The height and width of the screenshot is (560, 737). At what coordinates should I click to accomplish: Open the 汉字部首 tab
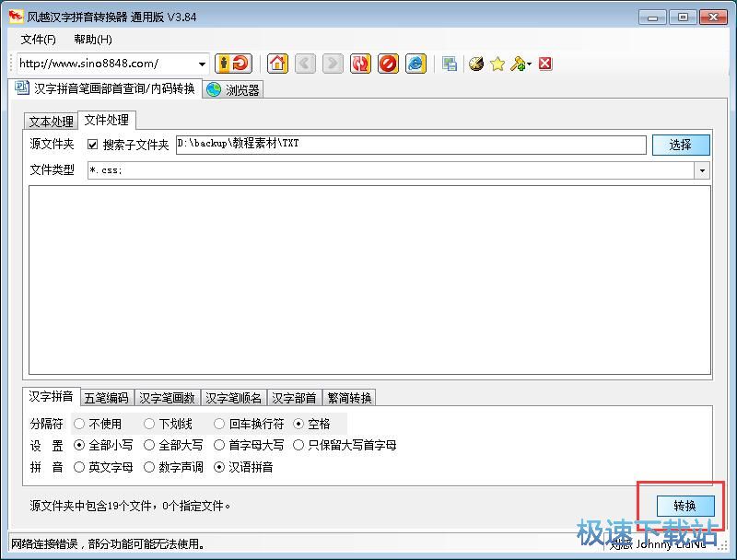(x=294, y=398)
